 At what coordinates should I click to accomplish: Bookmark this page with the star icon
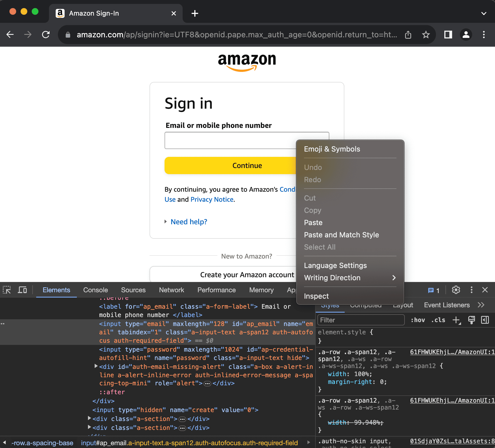click(426, 35)
